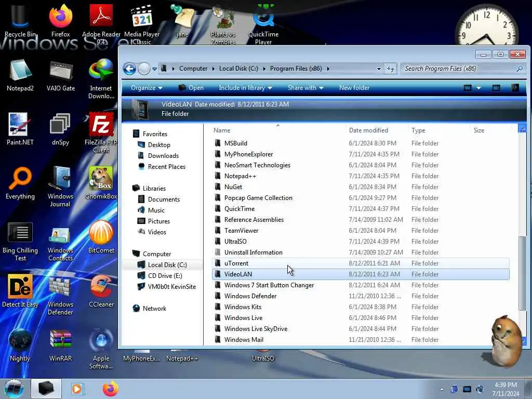Launch Notepad2 from the desktop
The image size is (532, 399).
(x=20, y=75)
